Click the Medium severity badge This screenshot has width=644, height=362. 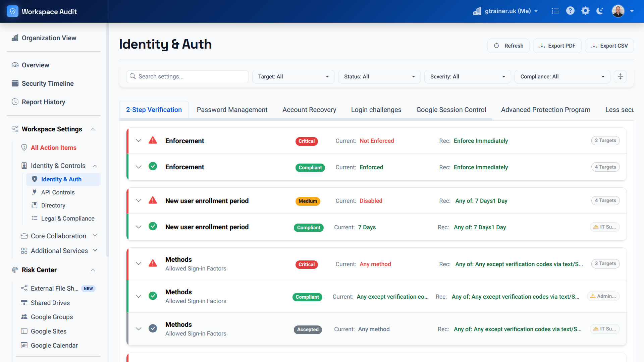308,201
